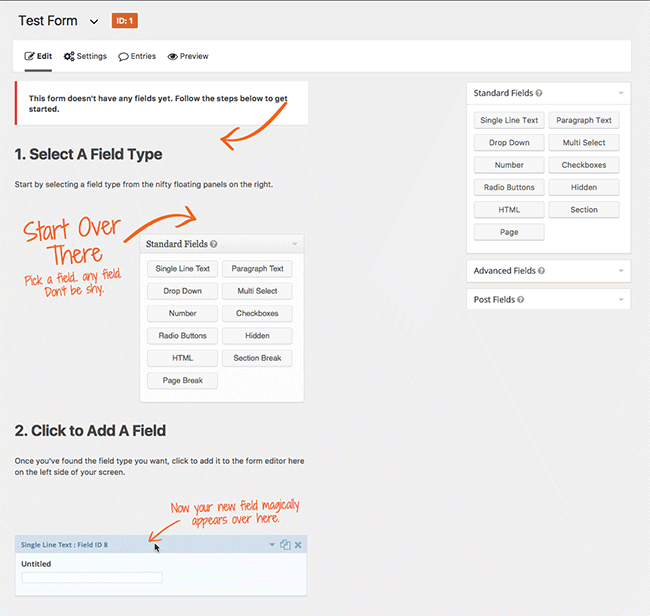Click Number in tutorial panel
This screenshot has width=650, height=616.
point(182,313)
